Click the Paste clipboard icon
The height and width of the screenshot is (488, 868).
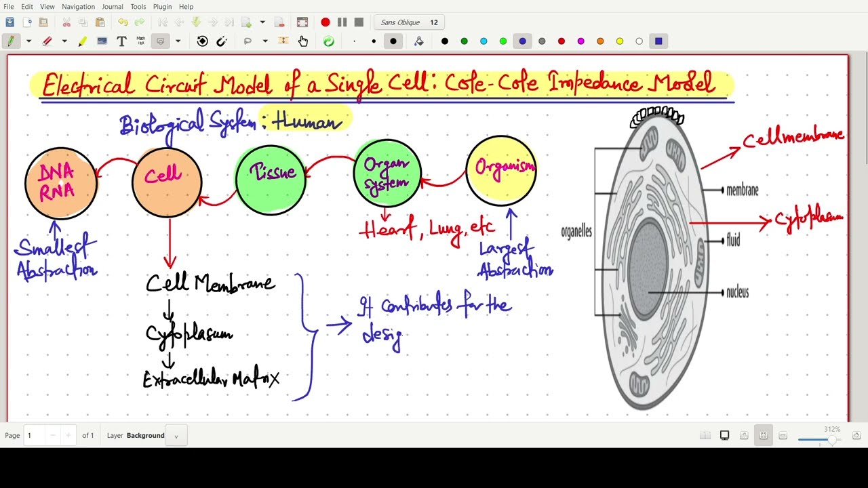coord(100,22)
